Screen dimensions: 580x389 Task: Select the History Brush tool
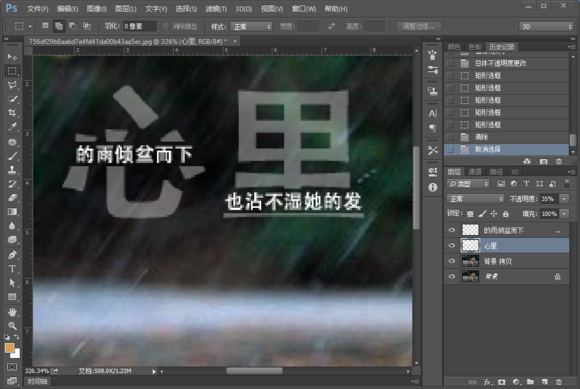tap(12, 184)
